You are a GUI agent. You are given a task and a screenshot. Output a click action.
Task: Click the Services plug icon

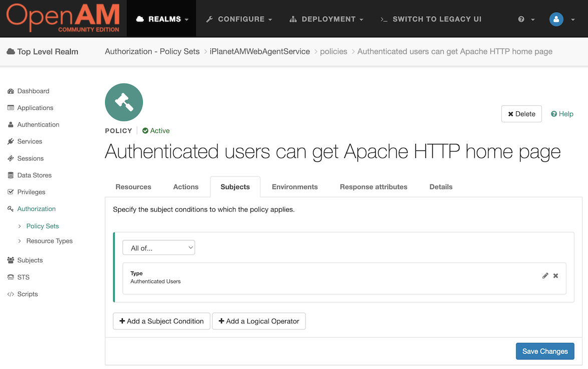11,141
